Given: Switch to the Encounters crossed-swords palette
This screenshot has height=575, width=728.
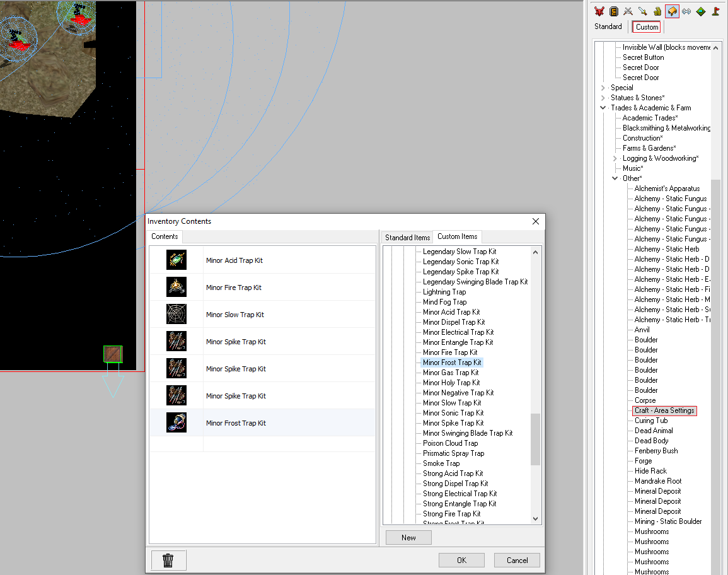Looking at the screenshot, I should coord(628,11).
